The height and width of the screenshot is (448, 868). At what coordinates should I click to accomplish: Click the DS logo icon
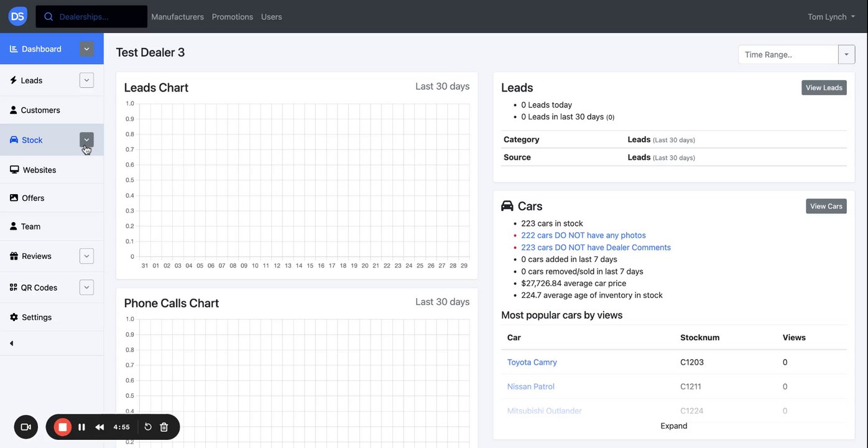point(17,16)
